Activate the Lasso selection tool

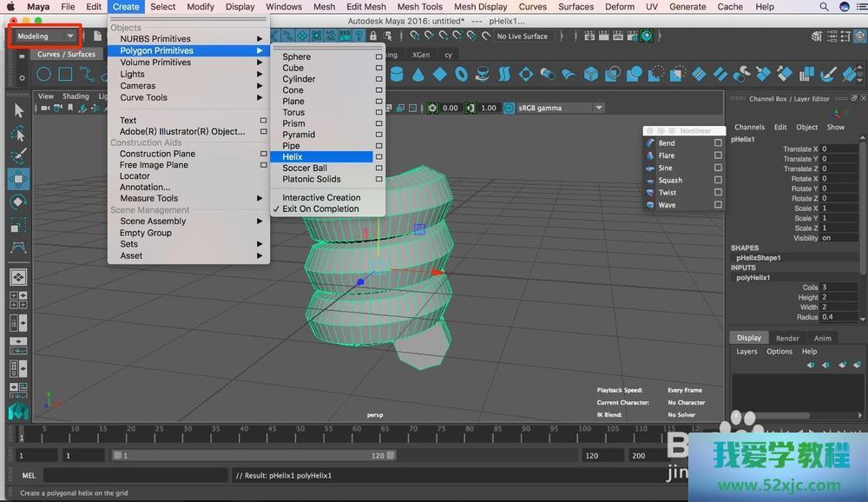pos(18,134)
